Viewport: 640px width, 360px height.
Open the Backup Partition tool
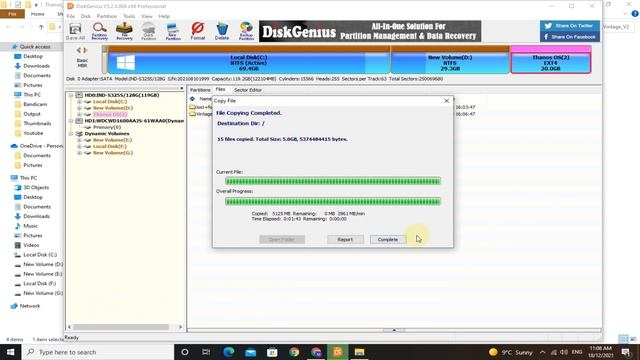[246, 31]
